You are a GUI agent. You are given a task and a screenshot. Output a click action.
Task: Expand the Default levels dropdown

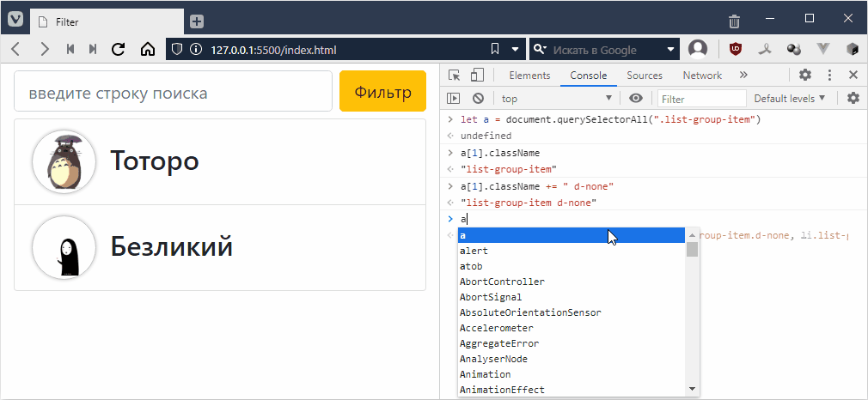point(789,99)
